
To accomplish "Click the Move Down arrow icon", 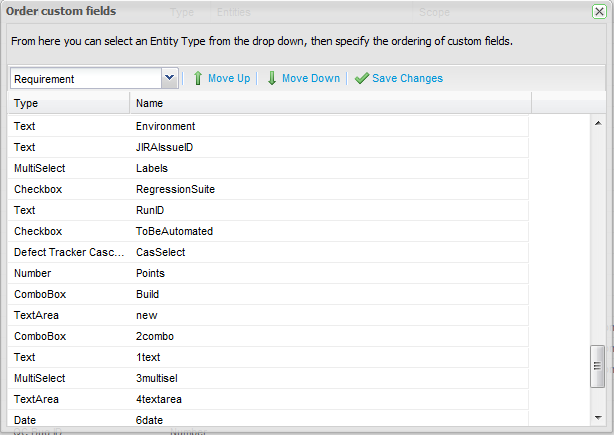I will coord(272,78).
